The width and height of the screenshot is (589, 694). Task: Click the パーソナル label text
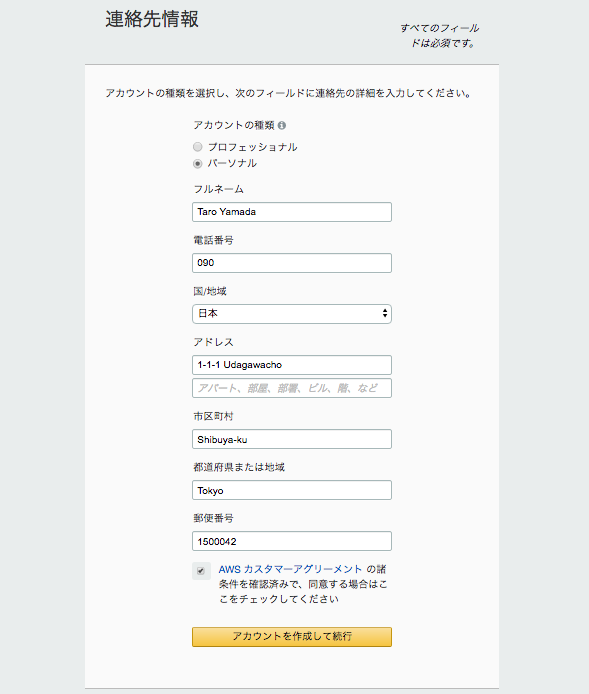click(x=232, y=163)
